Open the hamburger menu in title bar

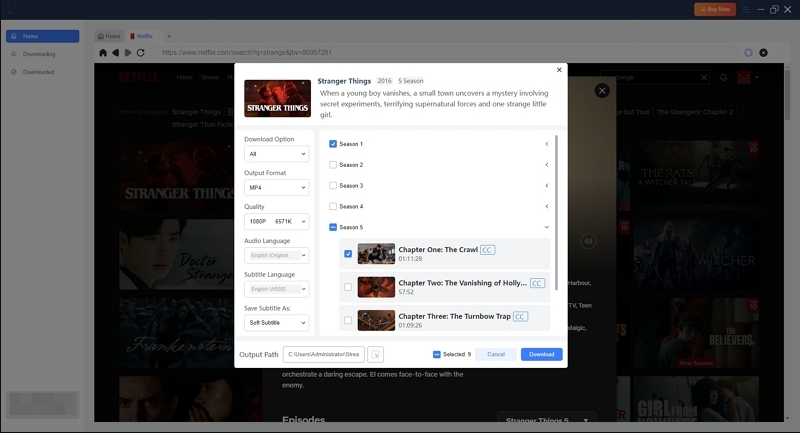pyautogui.click(x=746, y=9)
